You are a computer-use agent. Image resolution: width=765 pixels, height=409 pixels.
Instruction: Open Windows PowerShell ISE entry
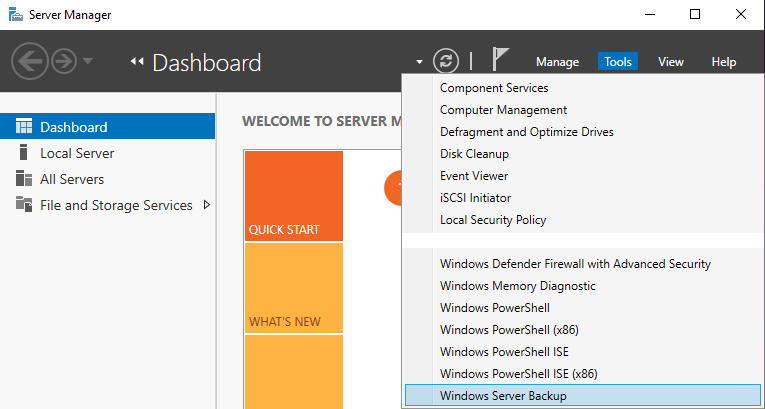tap(504, 352)
